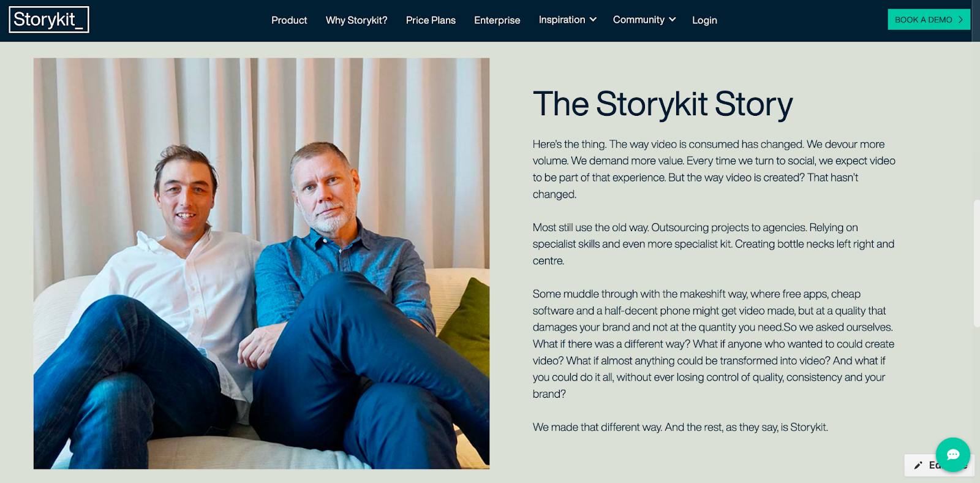Open the Product menu item
Viewport: 980px width, 483px height.
[289, 20]
